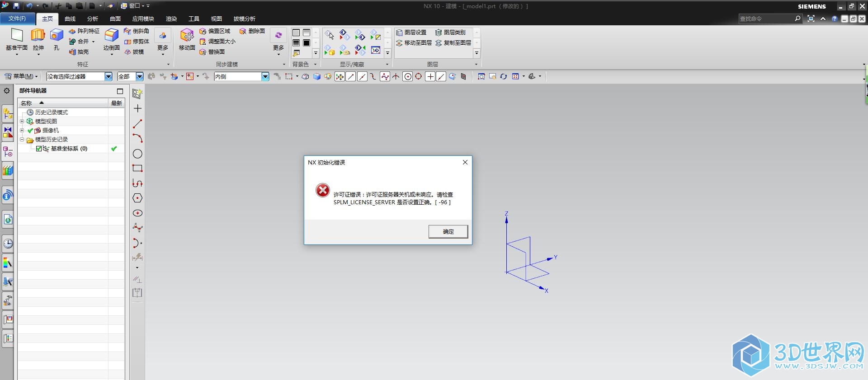
Task: Switch to the 拔模分析 ribbon tab
Action: (x=245, y=19)
